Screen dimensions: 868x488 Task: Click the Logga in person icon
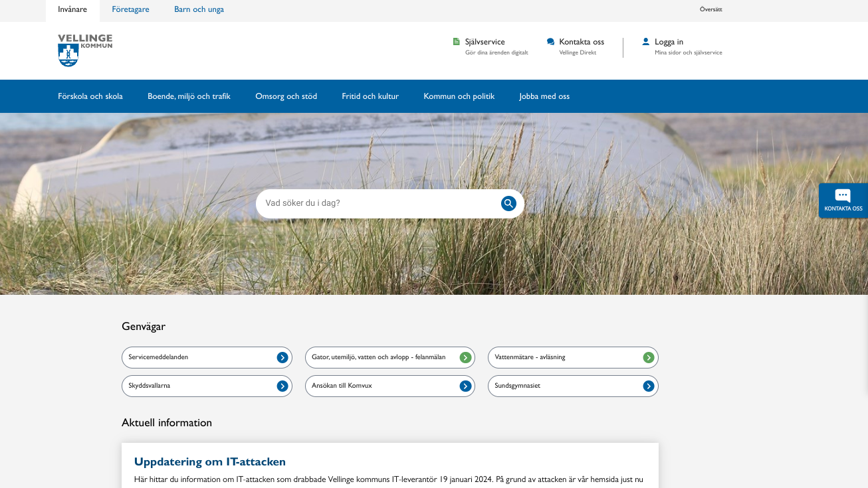(645, 41)
